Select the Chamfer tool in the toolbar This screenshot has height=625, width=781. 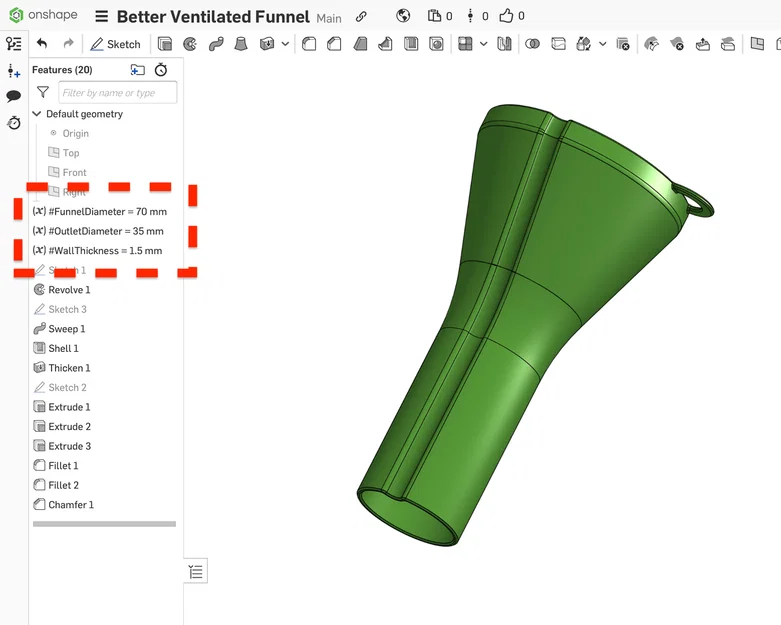[334, 44]
